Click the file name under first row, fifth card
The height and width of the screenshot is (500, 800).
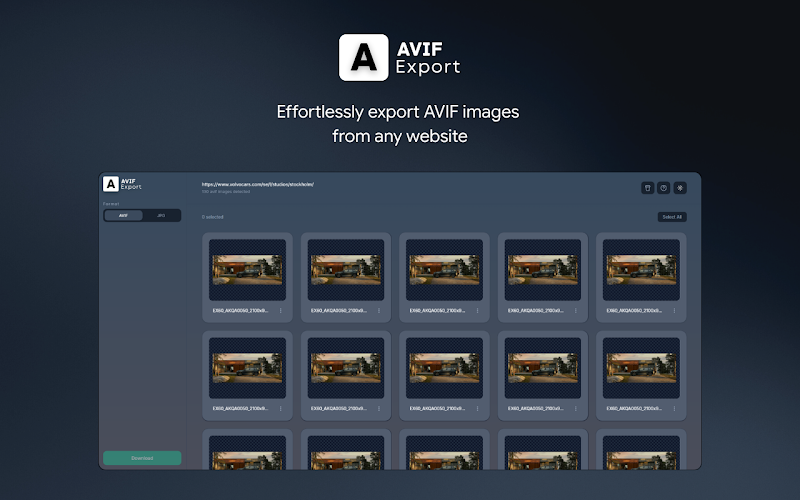[x=634, y=310]
